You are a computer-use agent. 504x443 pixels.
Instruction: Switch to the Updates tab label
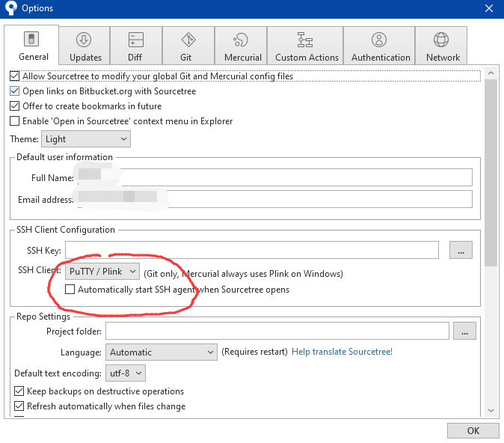coord(85,58)
